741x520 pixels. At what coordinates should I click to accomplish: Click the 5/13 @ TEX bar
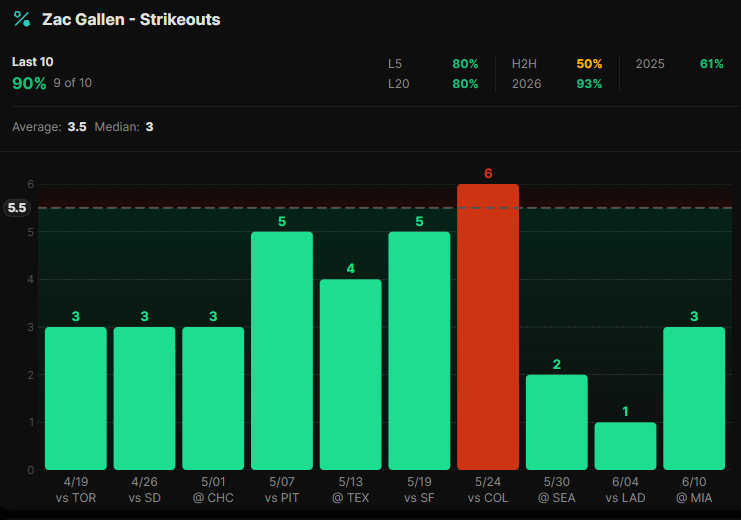(351, 374)
